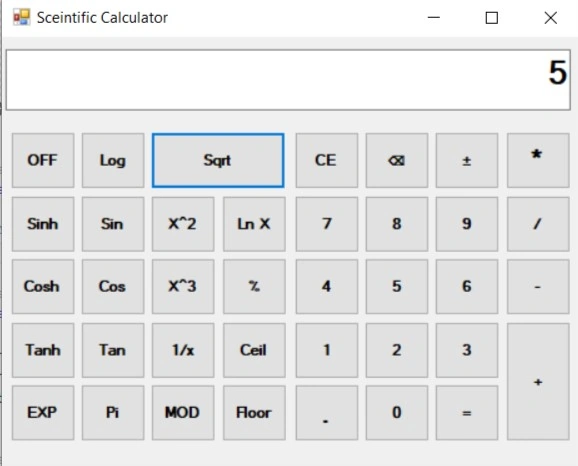Click the equals sign button
The height and width of the screenshot is (466, 578).
[467, 413]
